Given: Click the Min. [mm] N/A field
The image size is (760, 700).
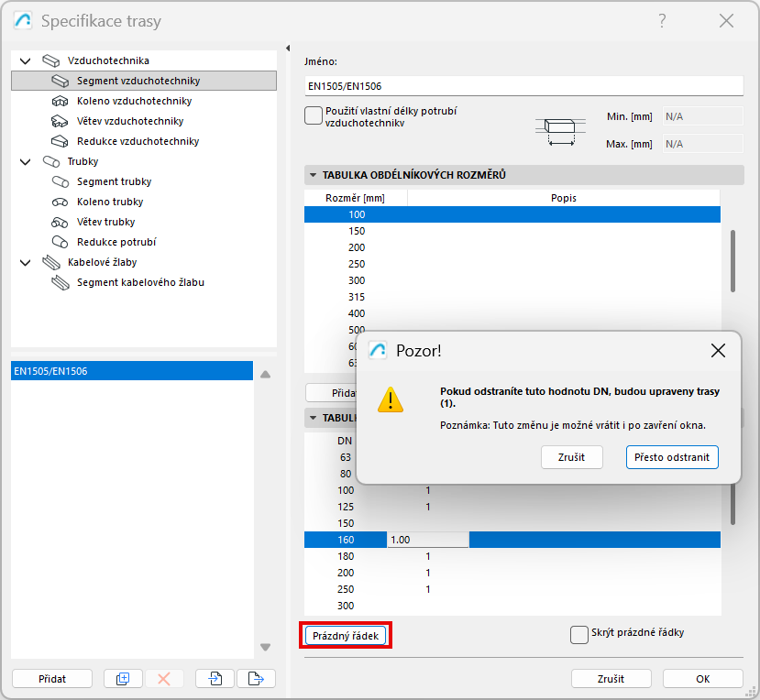Looking at the screenshot, I should pyautogui.click(x=702, y=116).
